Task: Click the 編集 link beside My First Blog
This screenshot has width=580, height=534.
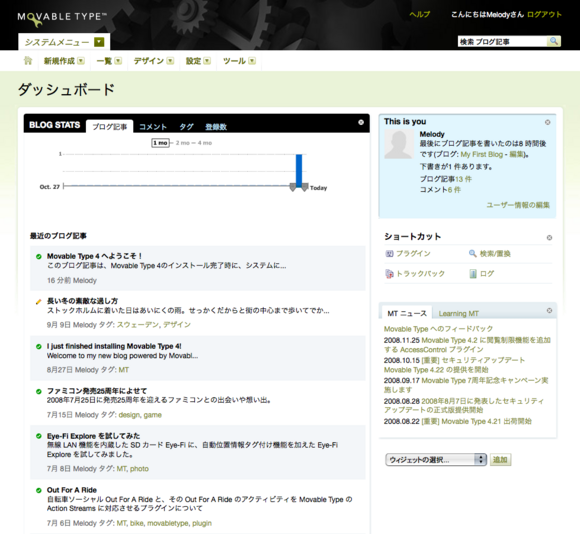Action: 517,154
